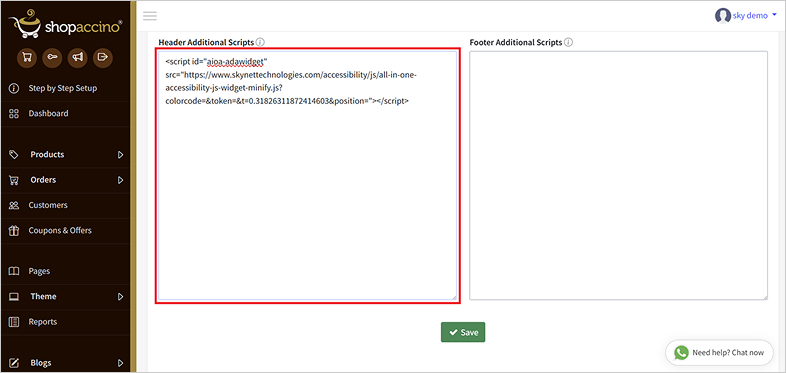Viewport: 786px width, 373px height.
Task: Select Theme menu label
Action: click(43, 297)
